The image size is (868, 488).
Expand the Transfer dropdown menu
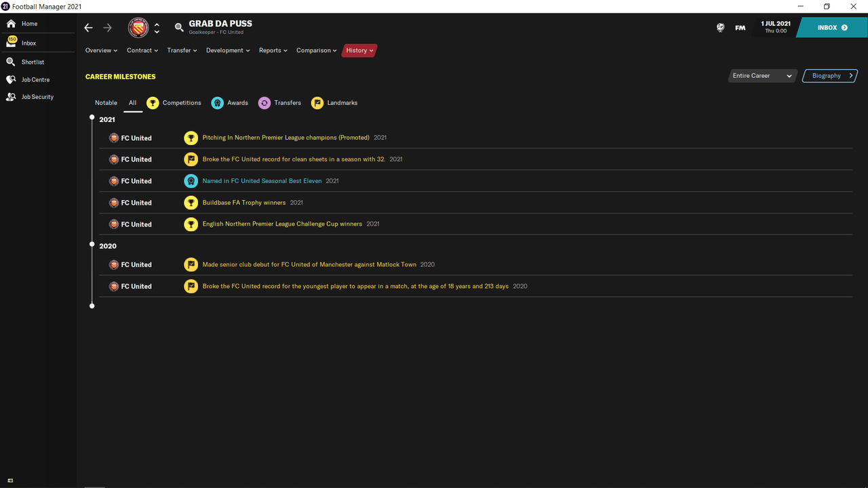[182, 50]
